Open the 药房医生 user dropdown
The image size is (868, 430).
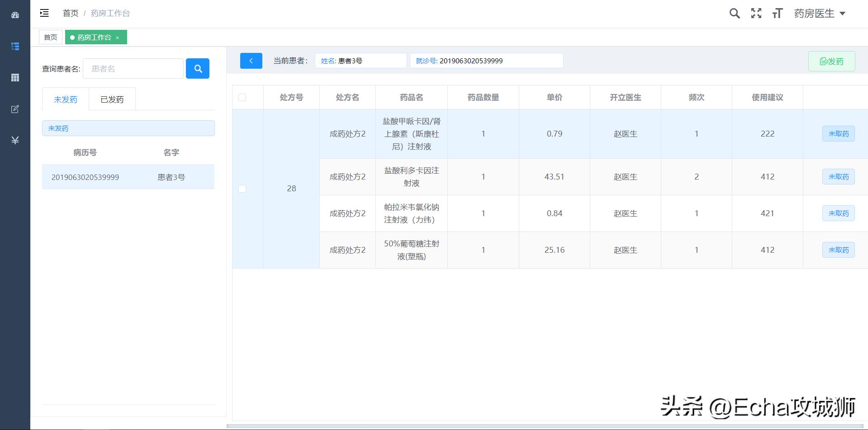pyautogui.click(x=820, y=13)
